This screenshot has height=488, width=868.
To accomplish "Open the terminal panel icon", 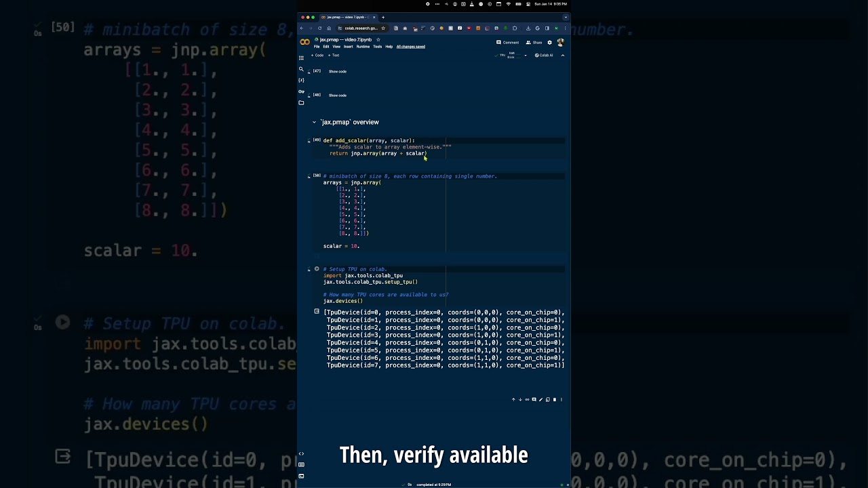I will pyautogui.click(x=301, y=476).
